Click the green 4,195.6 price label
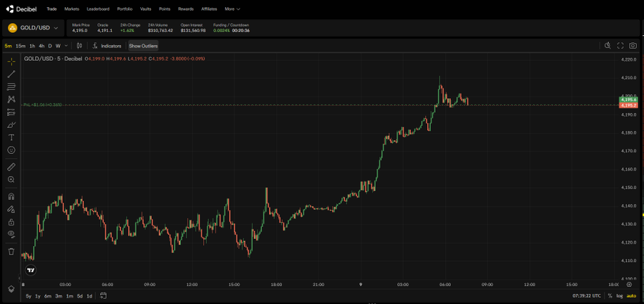The height and width of the screenshot is (304, 644). click(x=628, y=99)
